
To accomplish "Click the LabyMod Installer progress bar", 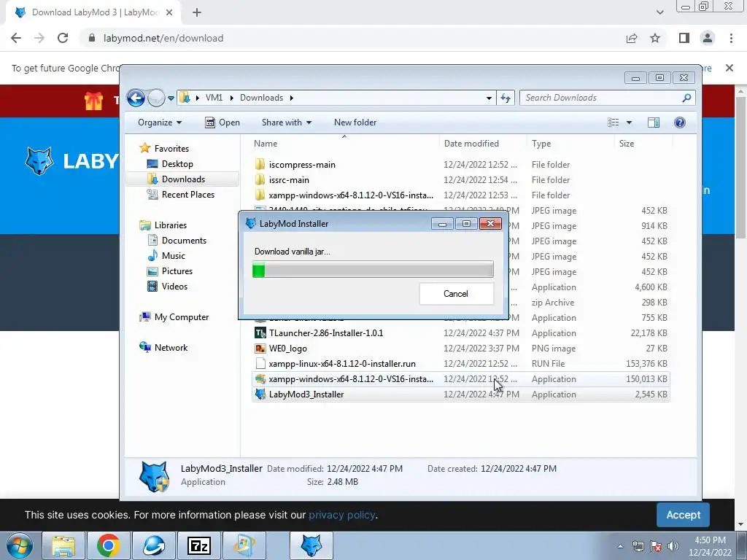I will pyautogui.click(x=373, y=270).
